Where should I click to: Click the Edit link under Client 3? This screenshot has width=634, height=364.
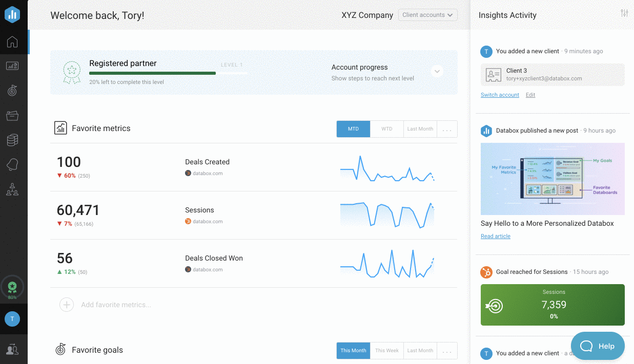tap(530, 95)
